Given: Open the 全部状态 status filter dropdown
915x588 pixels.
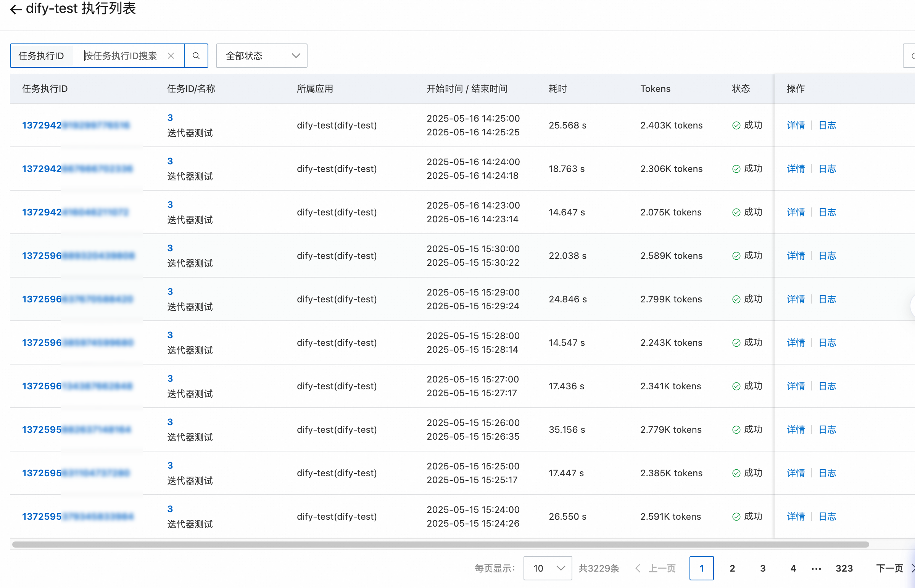Looking at the screenshot, I should (x=261, y=56).
